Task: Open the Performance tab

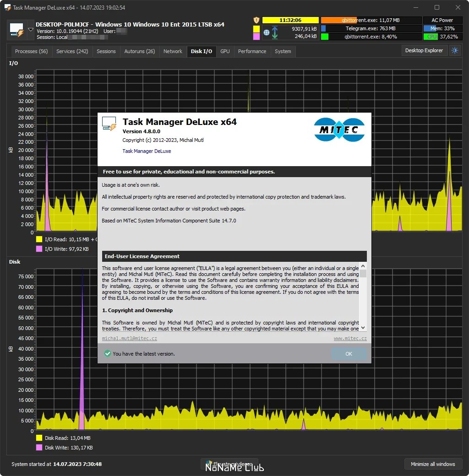Action: (252, 51)
